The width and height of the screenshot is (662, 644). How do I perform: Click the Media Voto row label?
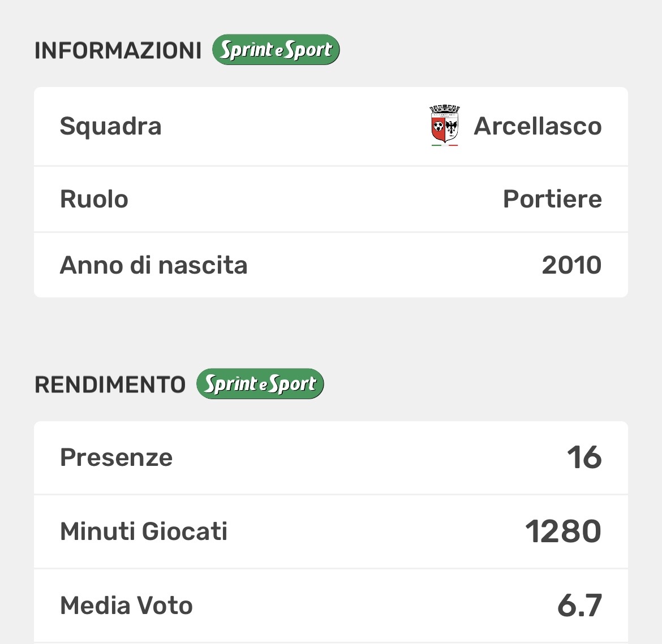[x=127, y=606]
